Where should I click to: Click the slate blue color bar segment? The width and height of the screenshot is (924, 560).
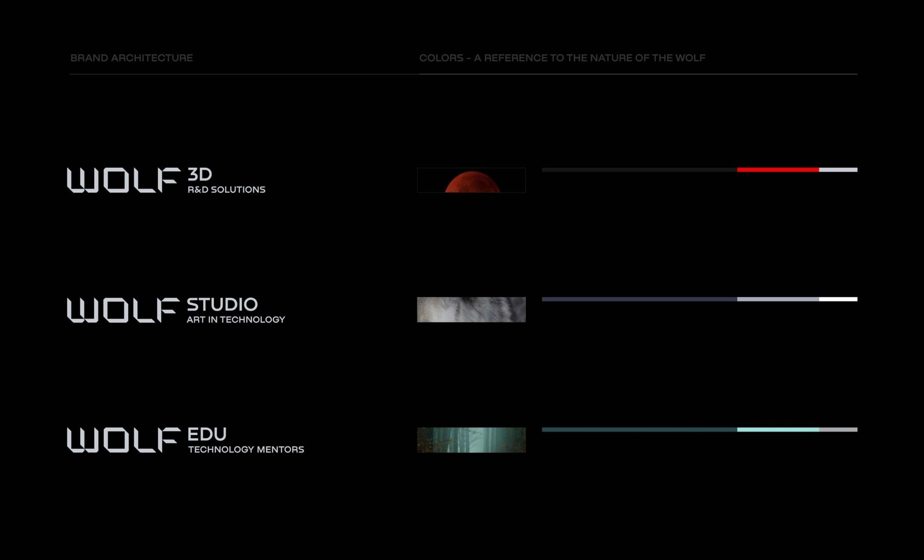(639, 299)
